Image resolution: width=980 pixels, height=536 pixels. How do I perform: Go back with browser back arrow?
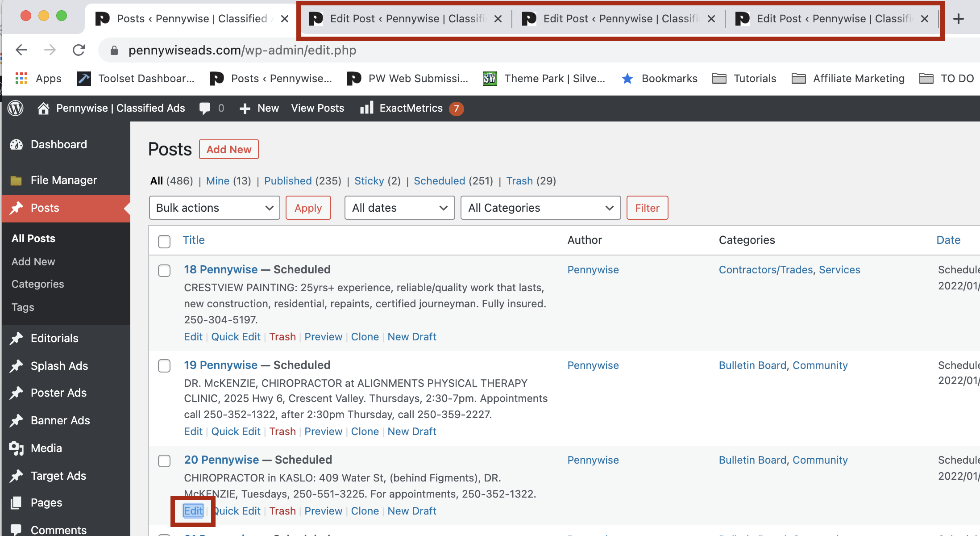click(x=21, y=50)
